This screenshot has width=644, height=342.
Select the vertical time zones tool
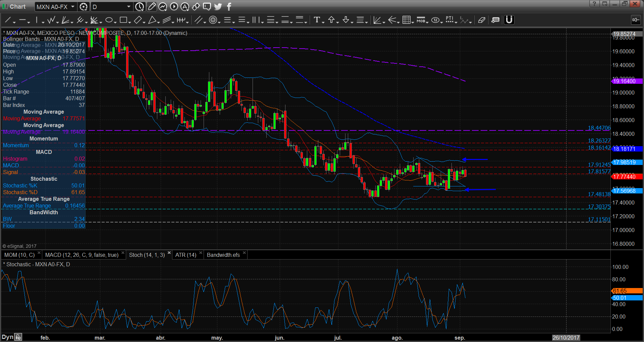(256, 20)
